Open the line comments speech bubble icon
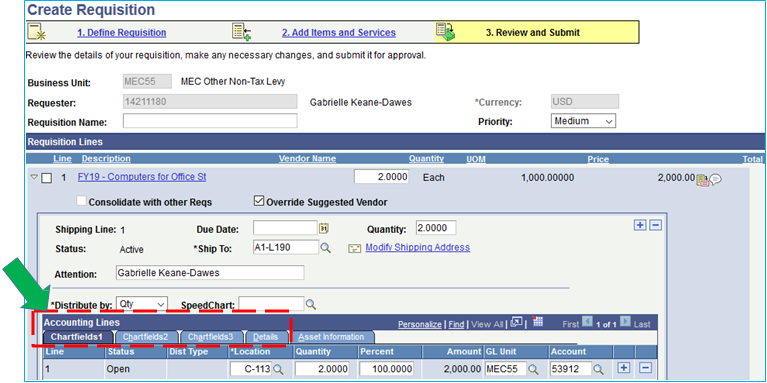Viewport: 767px width, 383px height. coord(716,179)
